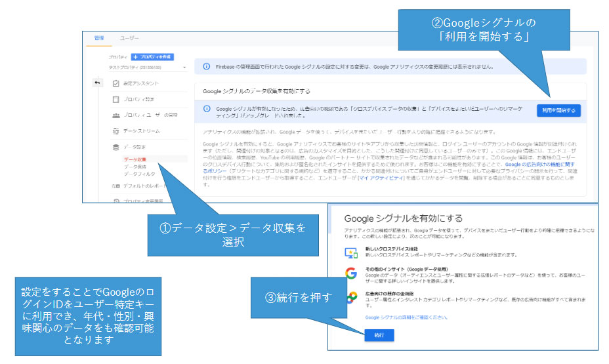Open the ユーザー tab
The image size is (609, 364).
[129, 38]
